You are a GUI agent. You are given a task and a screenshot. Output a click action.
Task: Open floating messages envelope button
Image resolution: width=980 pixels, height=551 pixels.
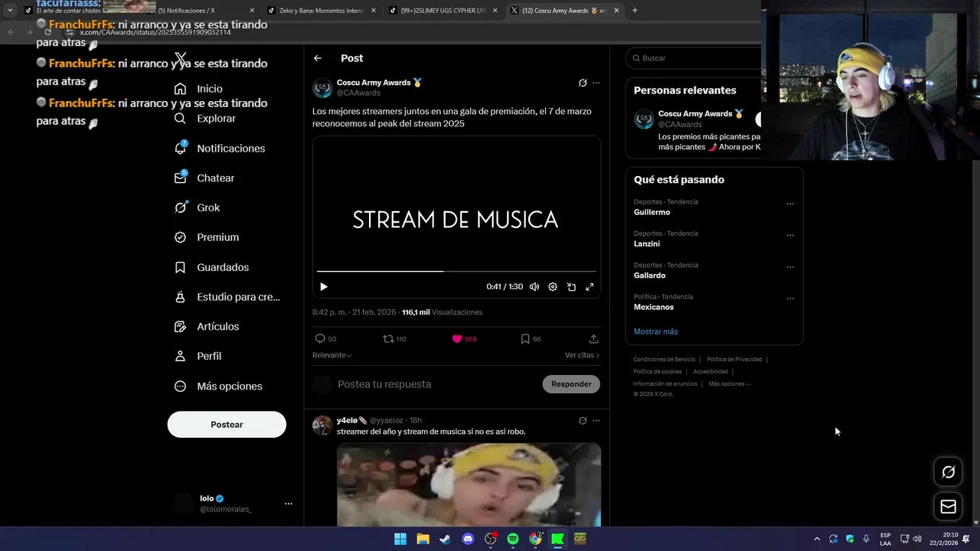tap(948, 507)
